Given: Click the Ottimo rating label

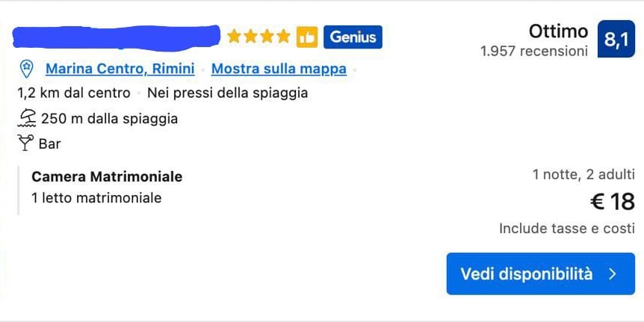Looking at the screenshot, I should 558,31.
